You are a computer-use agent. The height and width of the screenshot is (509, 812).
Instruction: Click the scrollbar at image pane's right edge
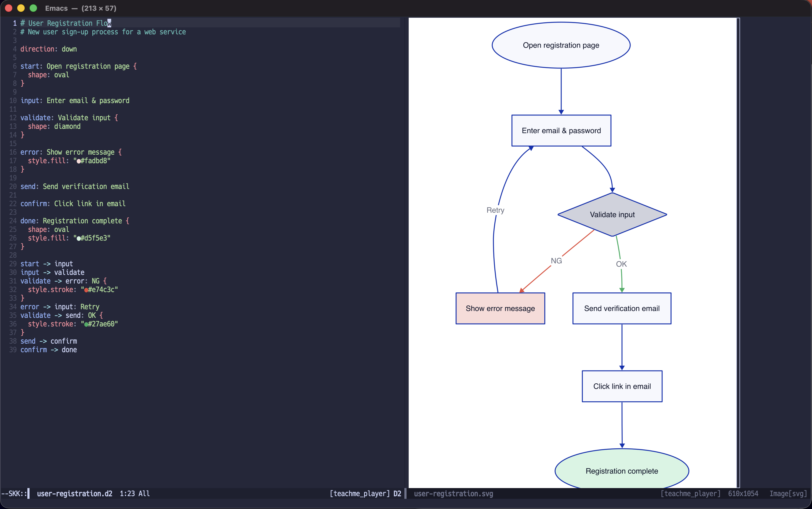click(x=738, y=252)
